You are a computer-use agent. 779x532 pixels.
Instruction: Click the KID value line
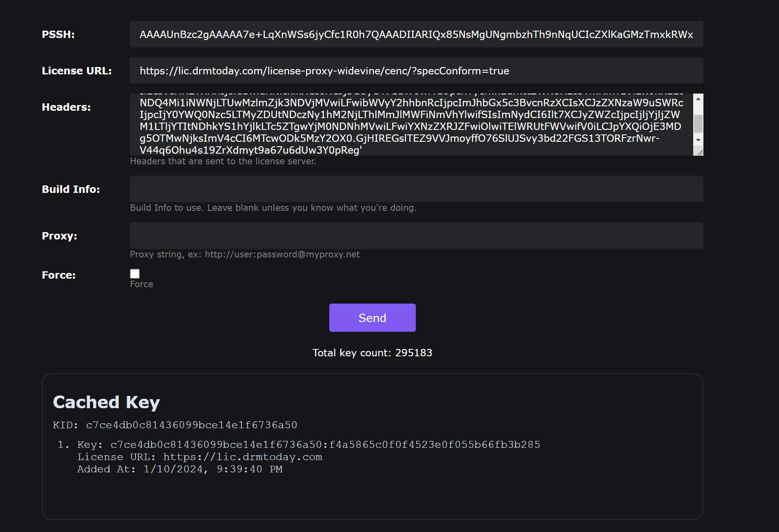click(x=175, y=425)
